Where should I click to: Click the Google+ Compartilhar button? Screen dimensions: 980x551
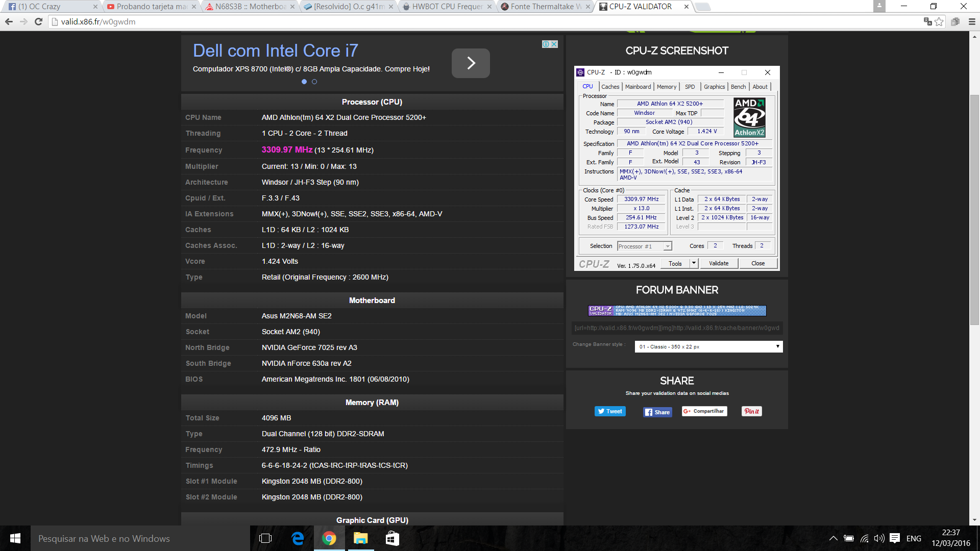tap(704, 411)
